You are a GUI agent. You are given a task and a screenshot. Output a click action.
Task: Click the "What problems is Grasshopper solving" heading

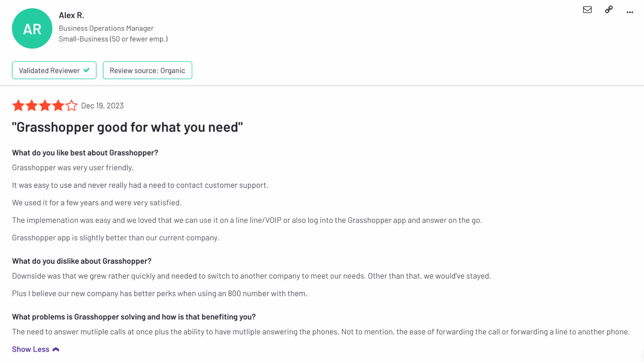[x=134, y=317]
